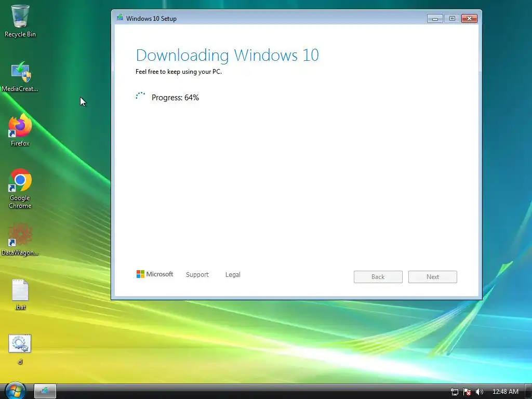Click the 'Feel free to keep using your PC.' text

click(x=179, y=72)
